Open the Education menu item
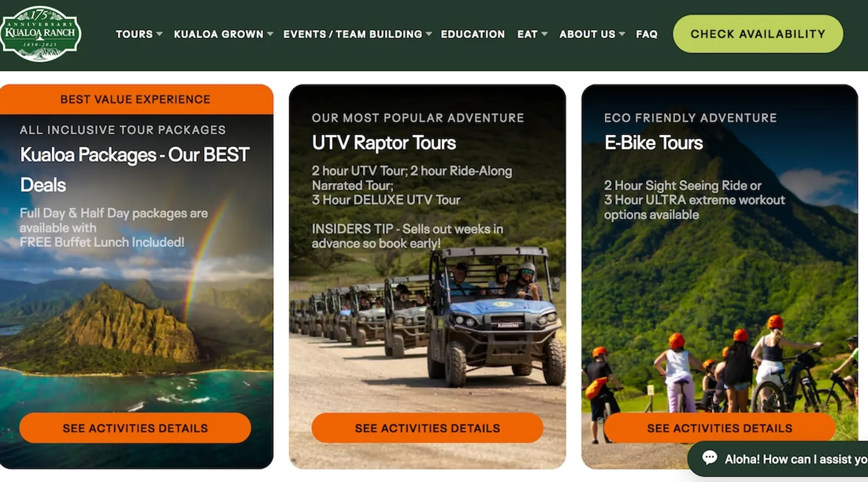The height and width of the screenshot is (482, 868). [473, 34]
